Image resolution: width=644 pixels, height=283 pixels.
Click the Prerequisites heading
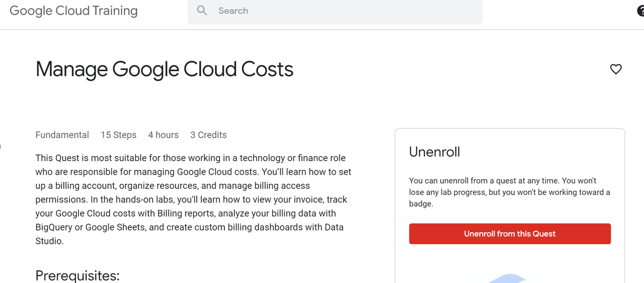[x=77, y=276]
